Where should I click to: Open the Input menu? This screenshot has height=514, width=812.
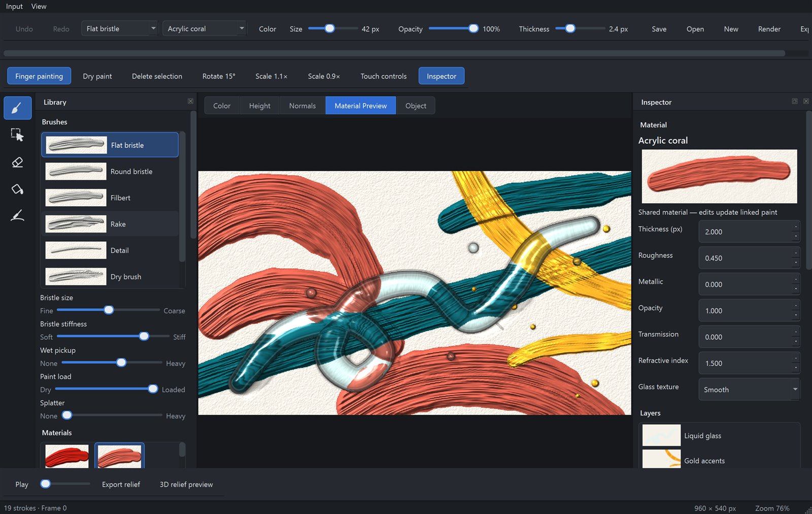(x=14, y=6)
